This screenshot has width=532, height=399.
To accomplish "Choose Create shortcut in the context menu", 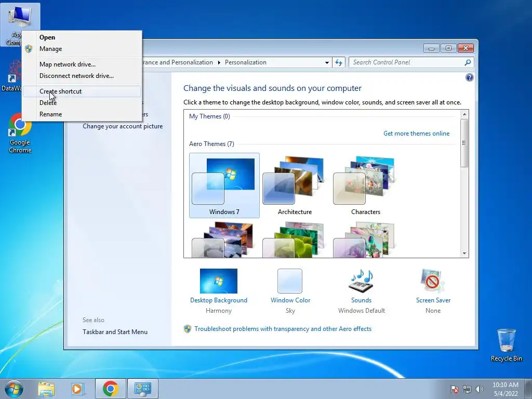I will click(82, 91).
